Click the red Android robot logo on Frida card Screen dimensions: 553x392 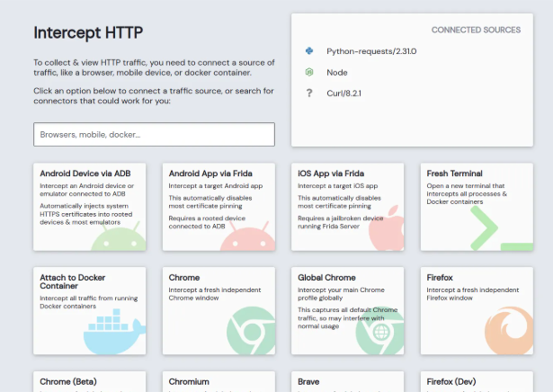tap(247, 236)
